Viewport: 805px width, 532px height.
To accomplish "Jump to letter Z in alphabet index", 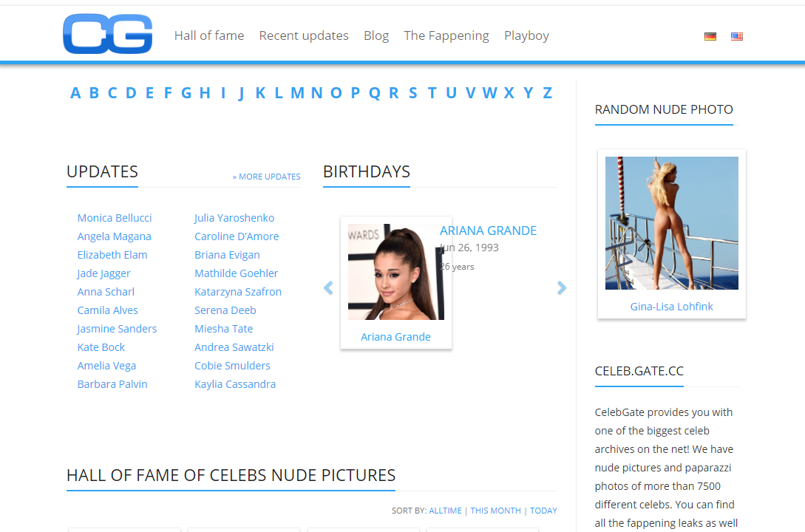I will 547,93.
